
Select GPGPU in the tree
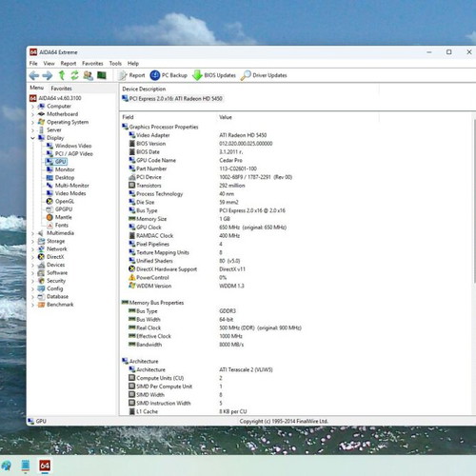(x=59, y=209)
